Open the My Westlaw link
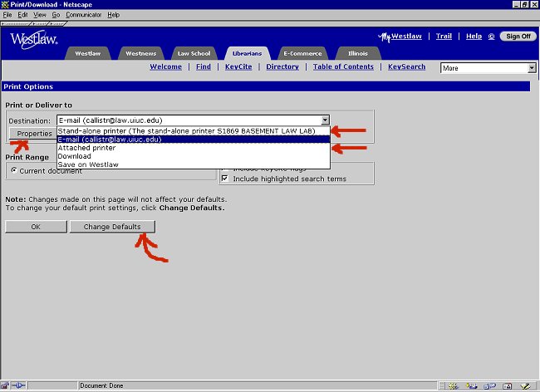Image resolution: width=540 pixels, height=392 pixels. (x=400, y=37)
